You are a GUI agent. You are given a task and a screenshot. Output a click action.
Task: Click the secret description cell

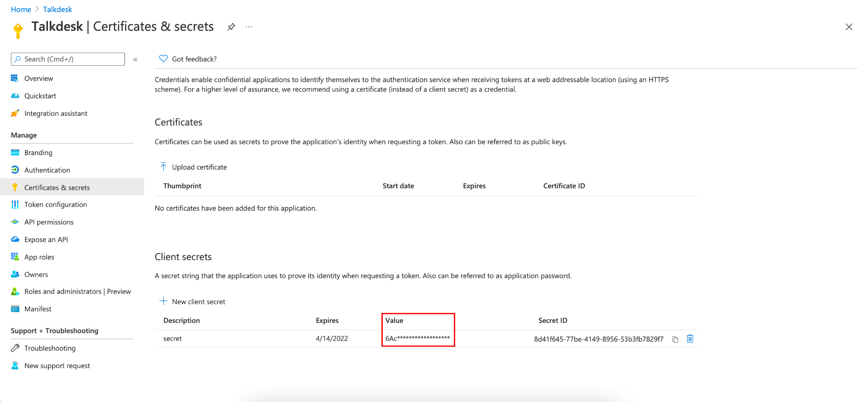pos(172,338)
